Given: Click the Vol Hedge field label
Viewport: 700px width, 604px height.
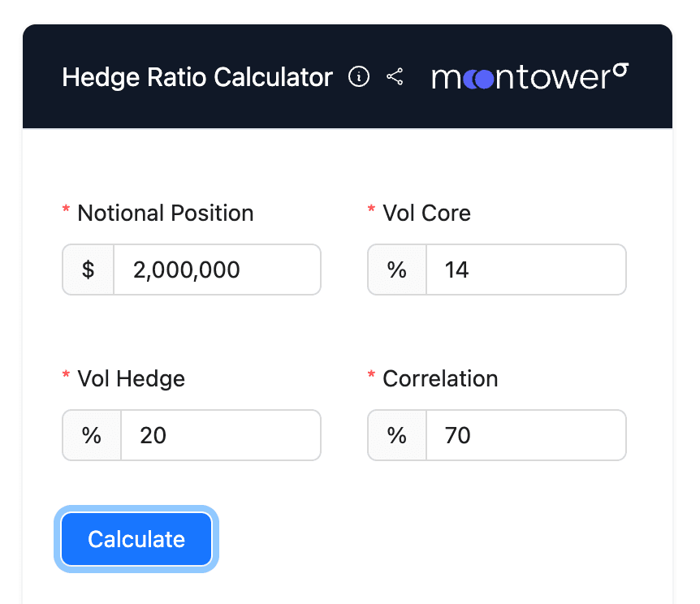Looking at the screenshot, I should coord(131,378).
